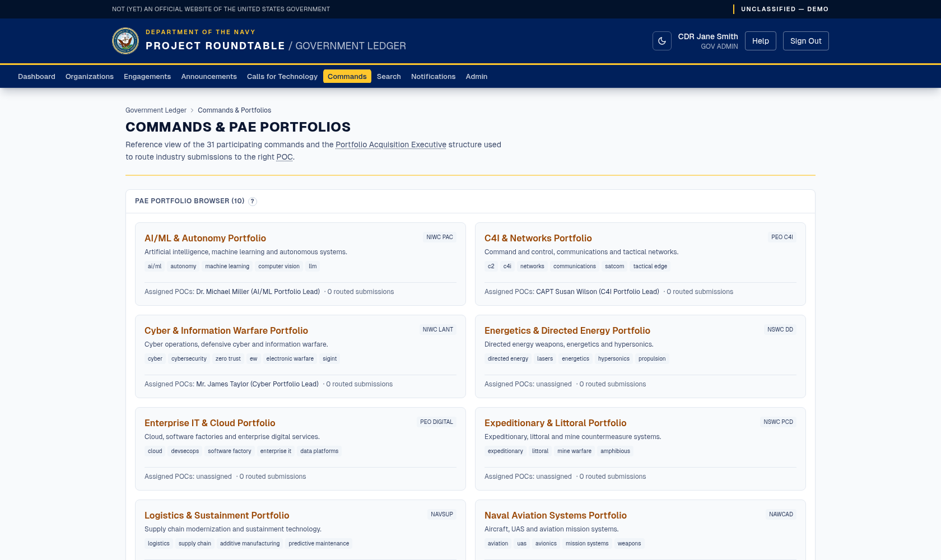This screenshot has height=560, width=941.
Task: Click CDR Jane Smith user name
Action: point(708,36)
